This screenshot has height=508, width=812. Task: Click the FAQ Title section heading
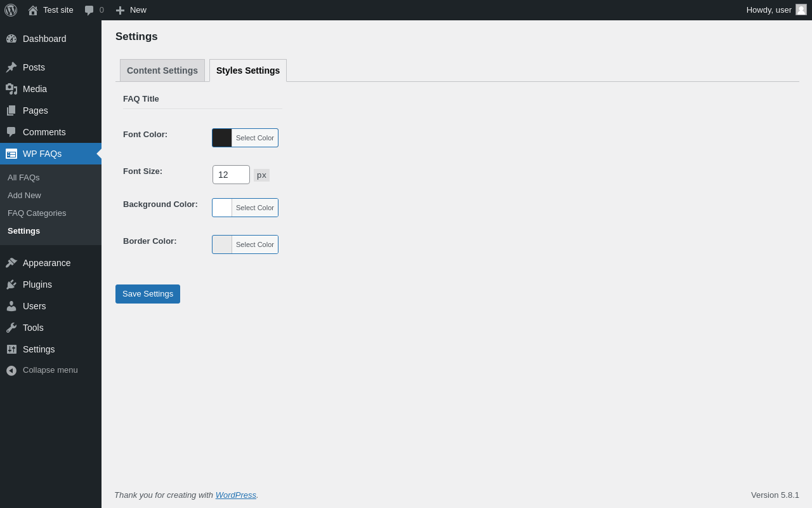(x=141, y=99)
